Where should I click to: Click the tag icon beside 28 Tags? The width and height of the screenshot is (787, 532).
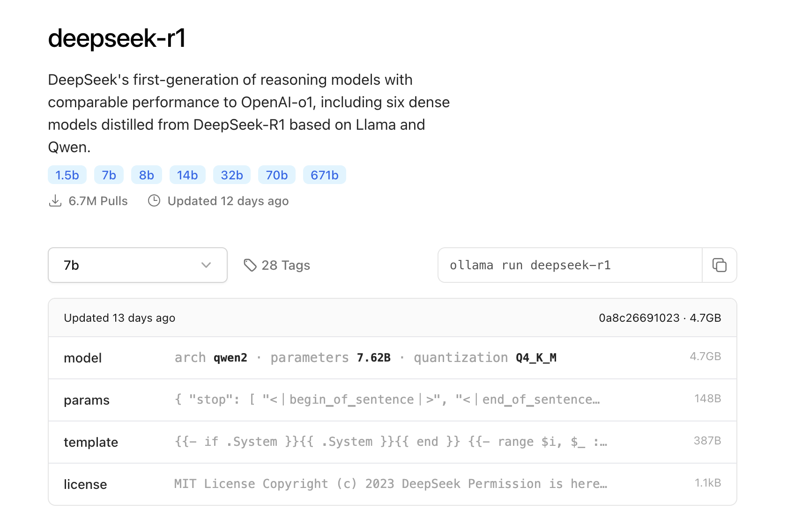pyautogui.click(x=250, y=265)
